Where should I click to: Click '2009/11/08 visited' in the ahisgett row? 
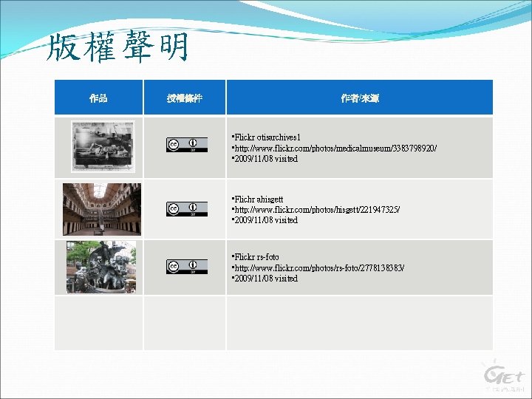click(x=266, y=220)
